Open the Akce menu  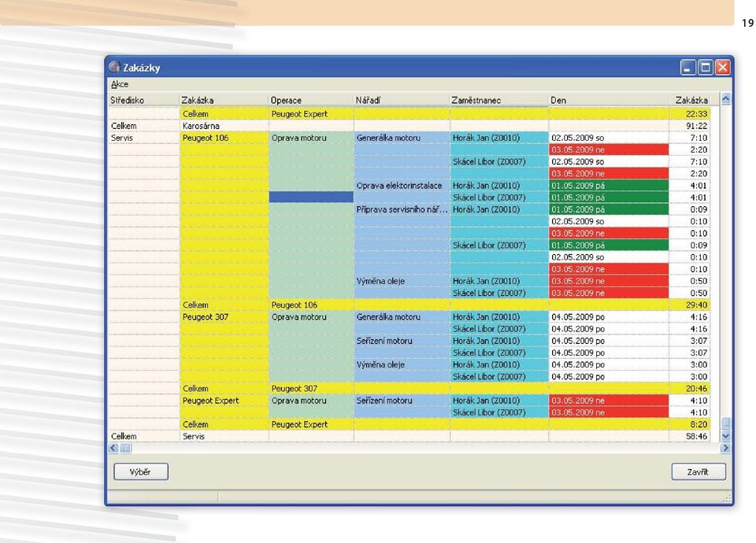click(120, 84)
